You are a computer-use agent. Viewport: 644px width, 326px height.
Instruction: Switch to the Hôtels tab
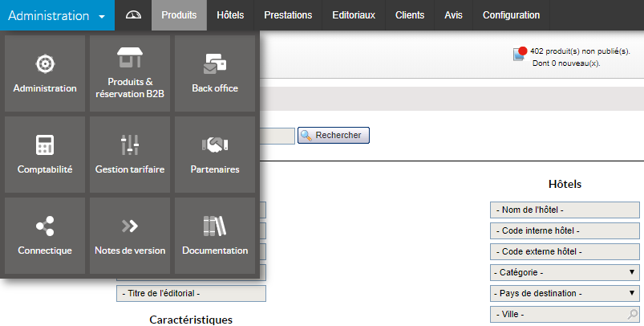click(x=230, y=15)
